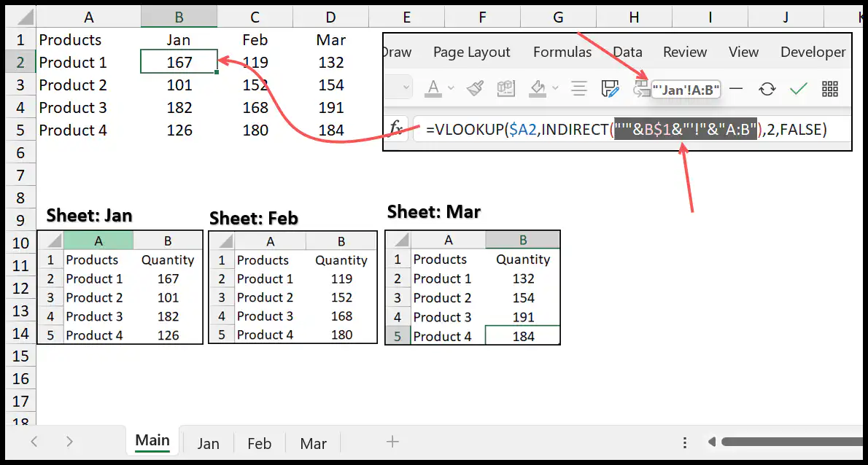Click cell B2 containing 167

click(x=179, y=63)
